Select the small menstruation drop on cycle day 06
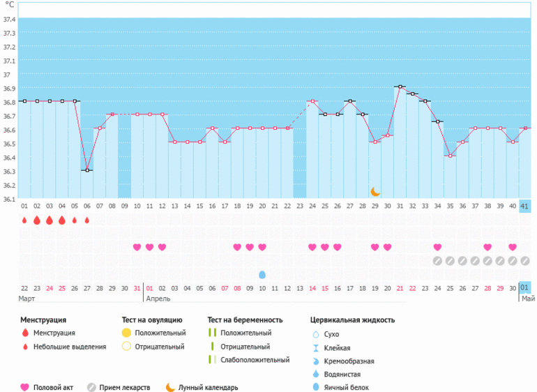537x392 pixels. (x=87, y=220)
